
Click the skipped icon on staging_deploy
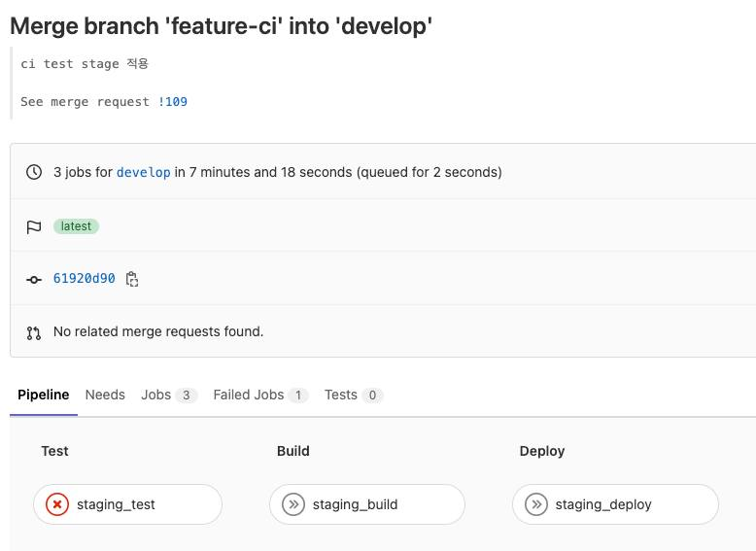[x=535, y=504]
